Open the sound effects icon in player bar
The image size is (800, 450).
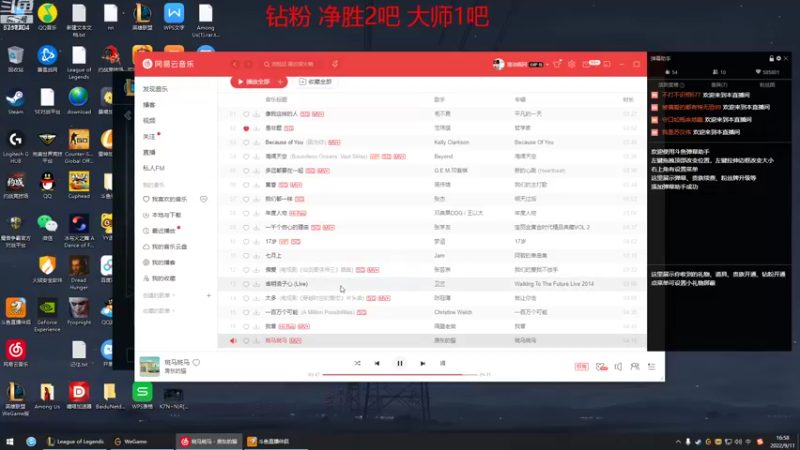click(x=602, y=366)
